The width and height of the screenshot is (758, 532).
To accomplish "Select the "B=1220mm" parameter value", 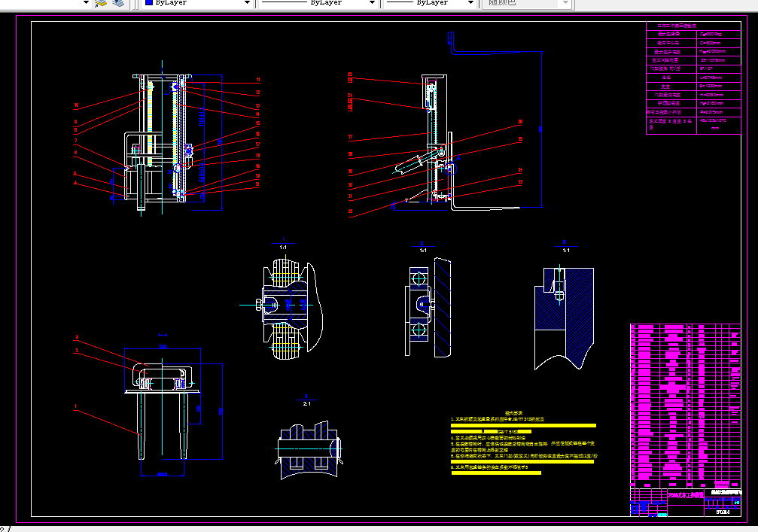I will 711,86.
